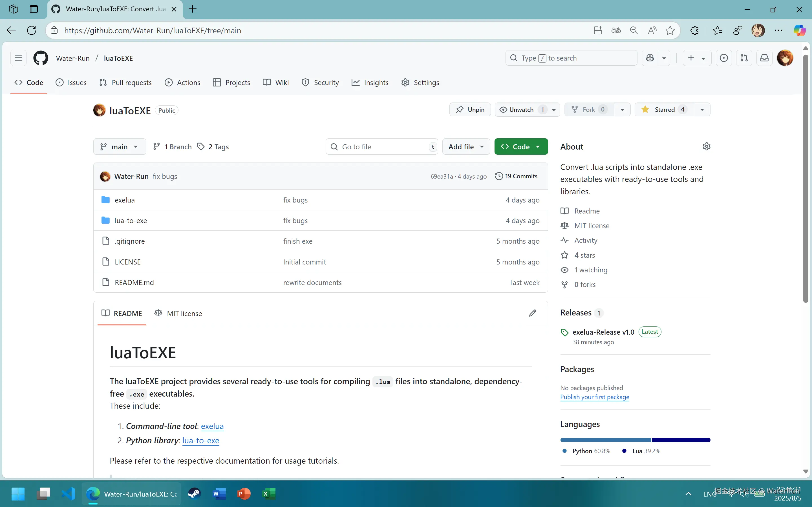This screenshot has height=507, width=812.
Task: Toggle the Unpin repository button
Action: point(470,110)
